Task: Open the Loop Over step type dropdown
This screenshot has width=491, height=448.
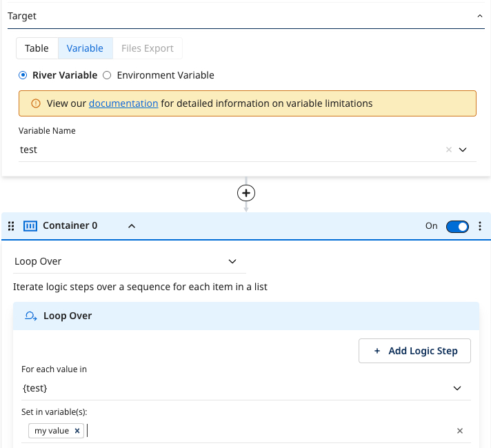Action: [232, 262]
